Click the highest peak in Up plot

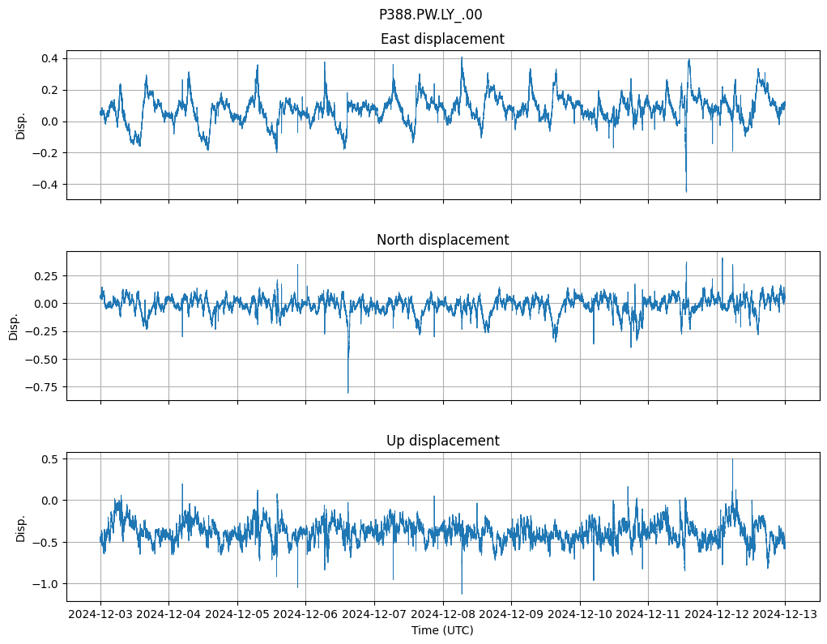[733, 460]
